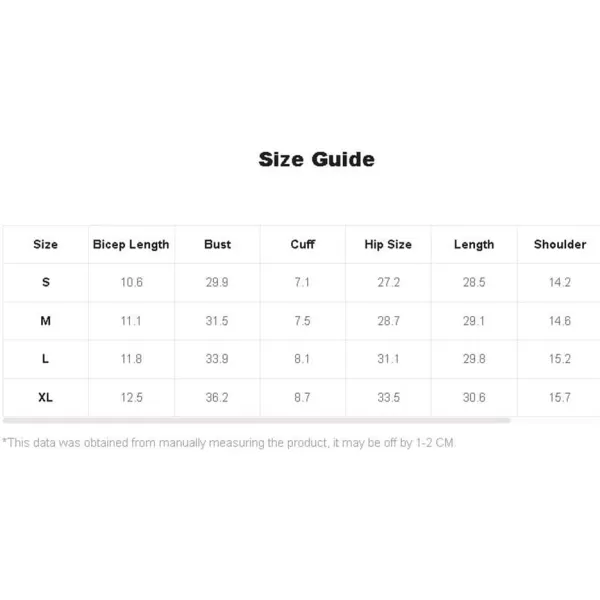Select the Size column header
This screenshot has width=600, height=600.
coord(46,244)
